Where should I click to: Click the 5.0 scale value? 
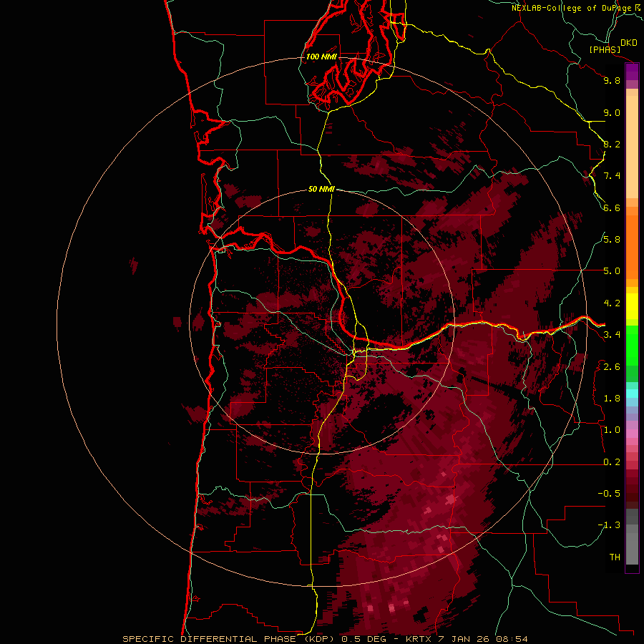[612, 271]
